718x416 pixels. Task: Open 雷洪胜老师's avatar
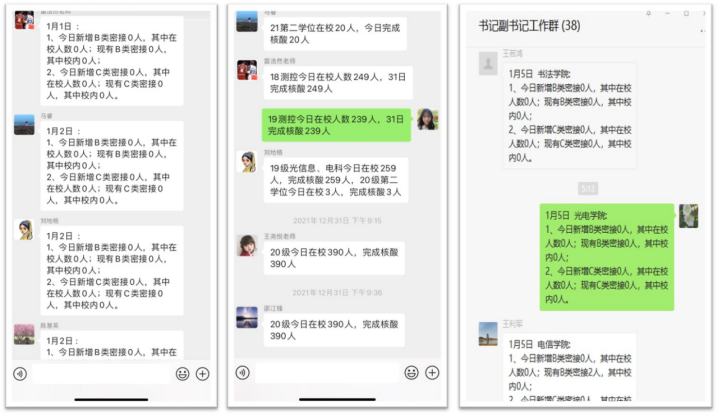(x=247, y=70)
